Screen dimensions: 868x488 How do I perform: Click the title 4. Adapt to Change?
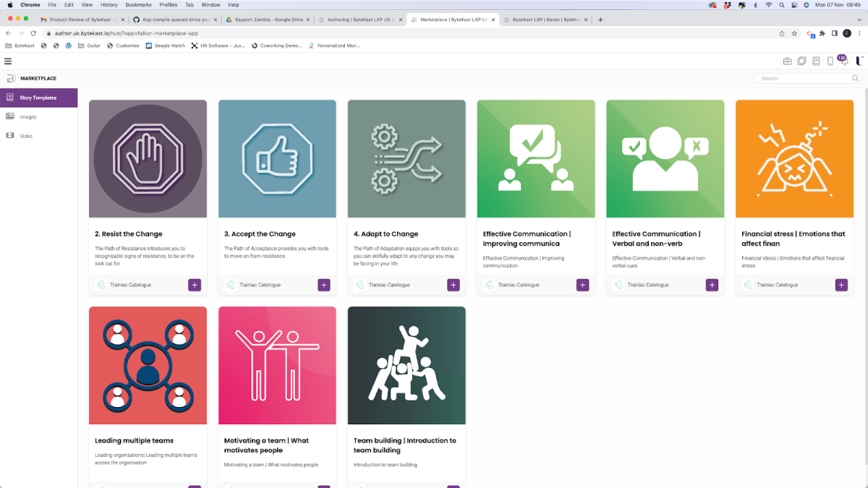click(x=386, y=234)
